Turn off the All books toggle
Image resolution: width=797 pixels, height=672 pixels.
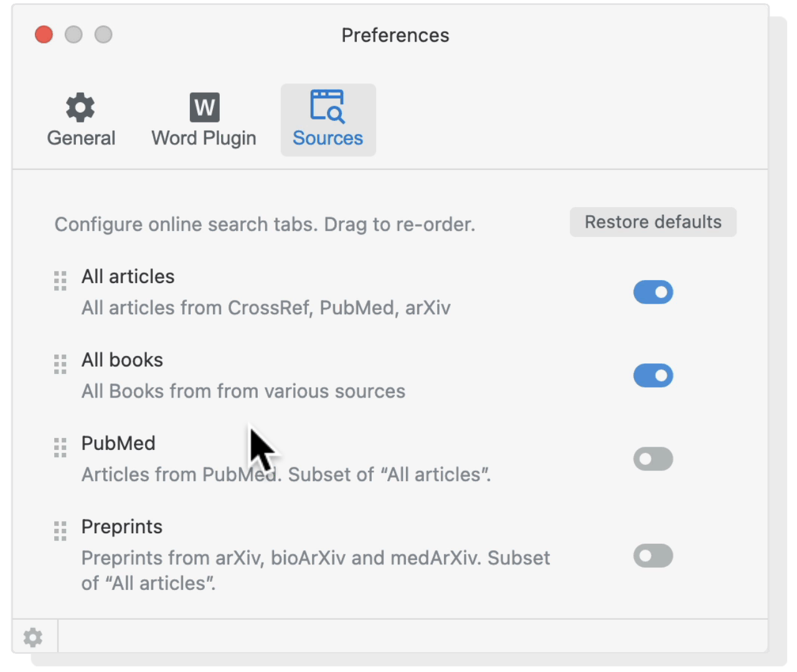click(653, 375)
